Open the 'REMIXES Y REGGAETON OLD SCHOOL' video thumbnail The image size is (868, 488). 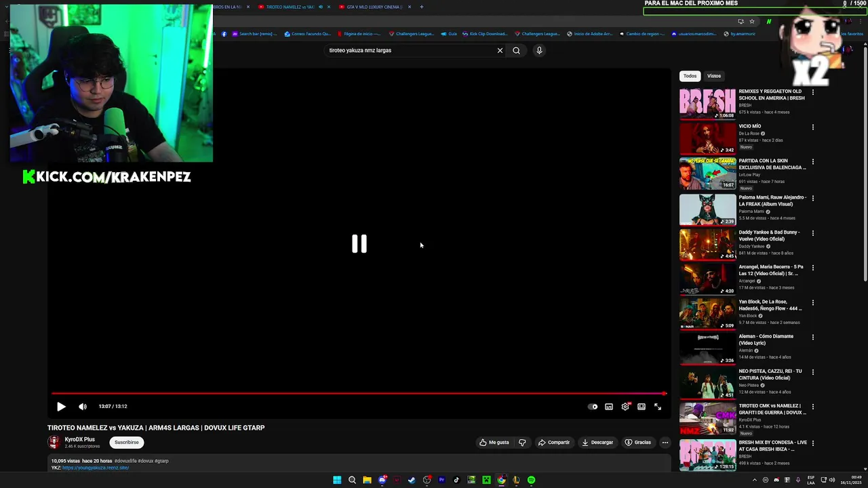[x=707, y=103]
